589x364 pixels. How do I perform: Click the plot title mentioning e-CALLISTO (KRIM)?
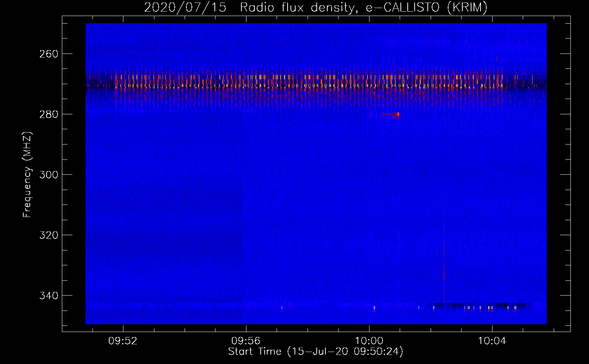pos(316,8)
